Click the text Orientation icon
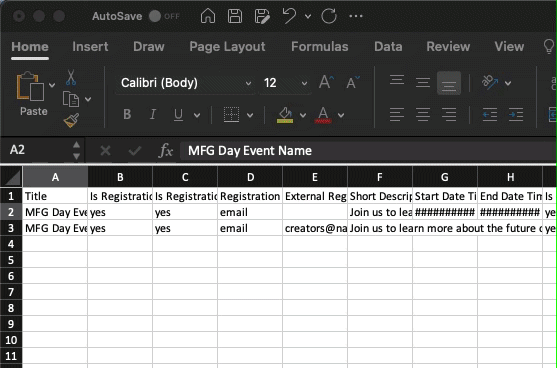557x368 pixels. click(x=490, y=82)
